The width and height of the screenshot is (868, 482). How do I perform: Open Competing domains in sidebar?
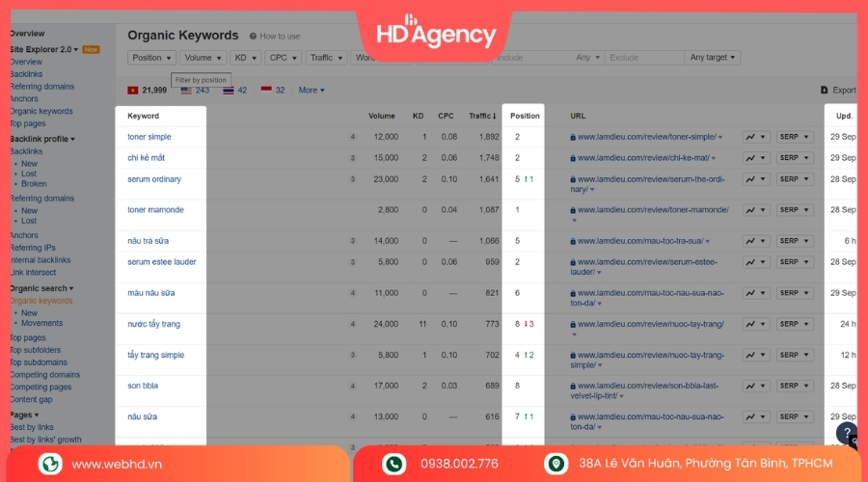coord(44,375)
